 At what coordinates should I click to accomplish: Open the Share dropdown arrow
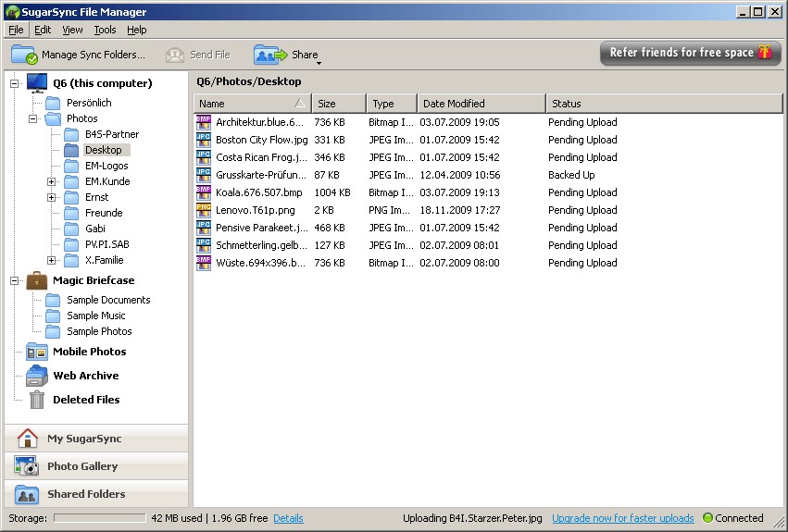(319, 62)
